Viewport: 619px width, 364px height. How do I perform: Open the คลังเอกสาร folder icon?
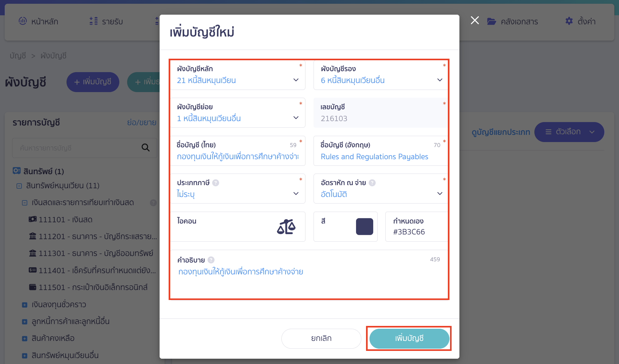tap(492, 21)
